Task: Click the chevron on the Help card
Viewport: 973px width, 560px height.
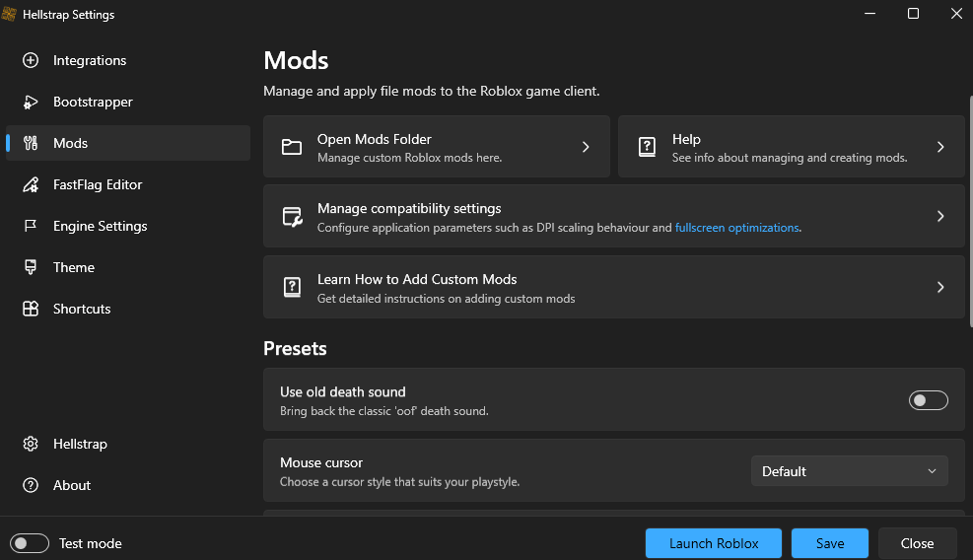Action: pos(940,147)
